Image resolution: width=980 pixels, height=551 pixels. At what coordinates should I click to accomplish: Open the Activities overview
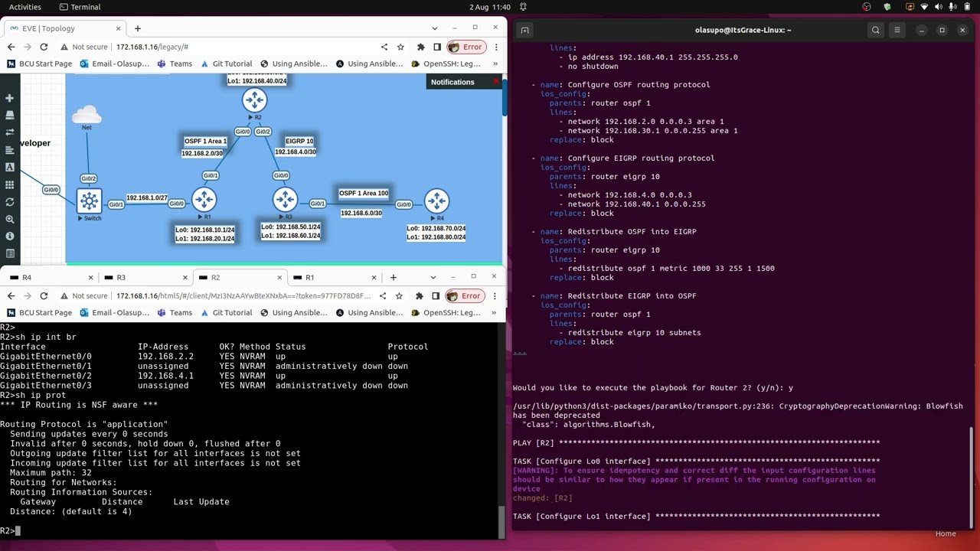click(x=25, y=7)
